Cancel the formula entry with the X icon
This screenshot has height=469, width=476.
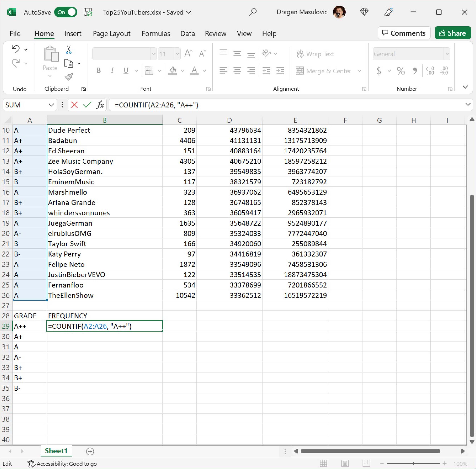pyautogui.click(x=74, y=105)
